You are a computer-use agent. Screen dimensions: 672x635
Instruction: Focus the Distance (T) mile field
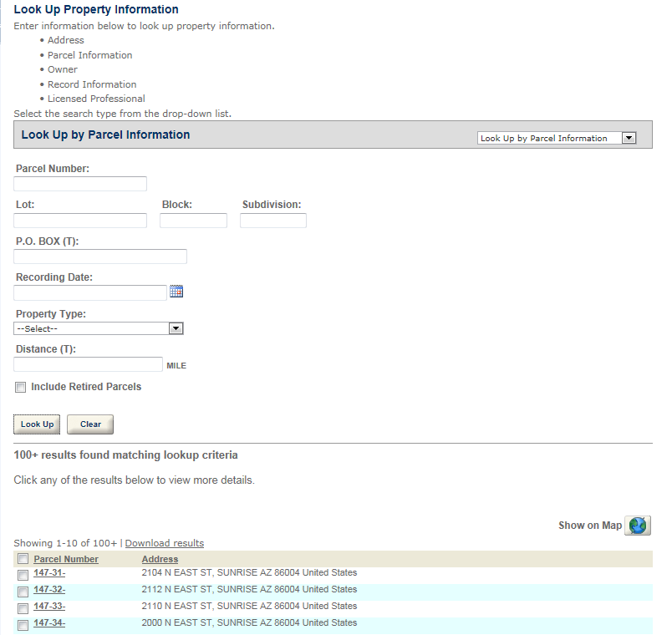[x=88, y=364]
